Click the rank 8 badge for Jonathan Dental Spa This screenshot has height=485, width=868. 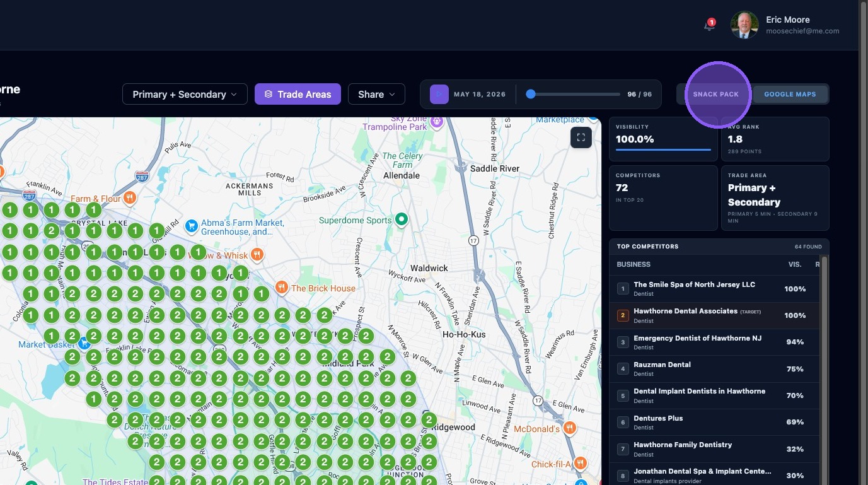point(623,476)
